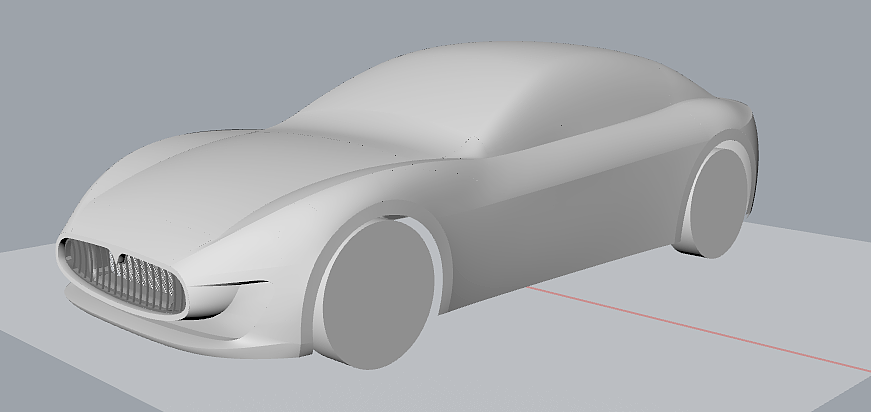The image size is (871, 412).
Task: Click the front wheel disc face
Action: 378,295
